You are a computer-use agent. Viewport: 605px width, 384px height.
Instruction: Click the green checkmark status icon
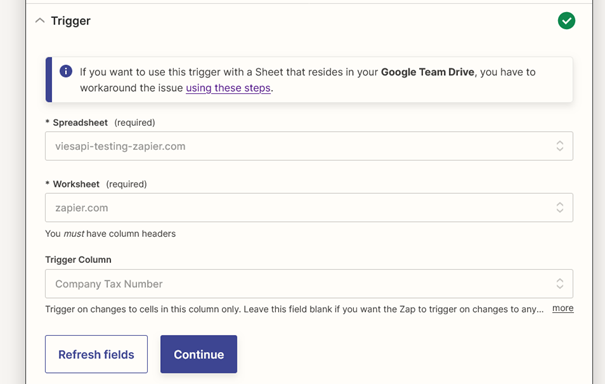pos(566,21)
